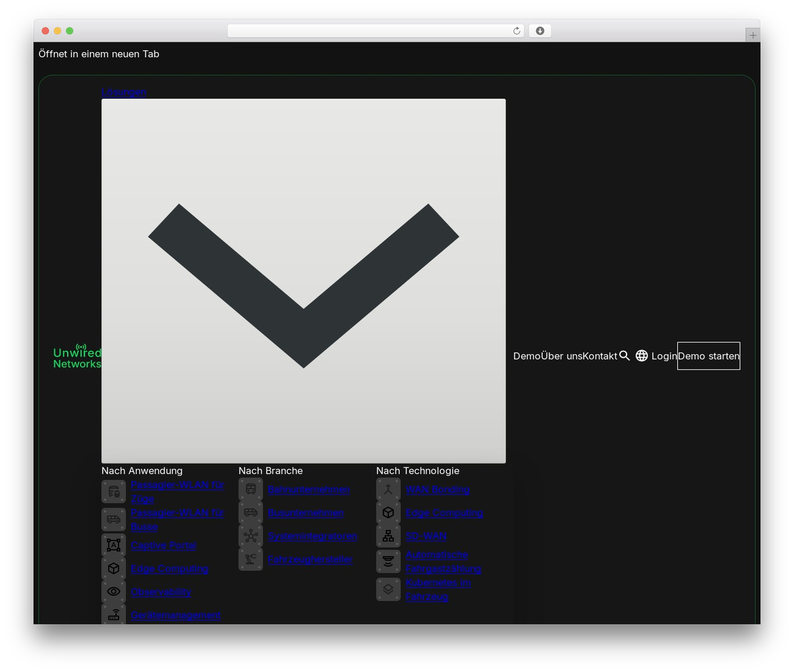The image size is (794, 672).
Task: Click the "Nach Technologie" heading
Action: pyautogui.click(x=418, y=471)
